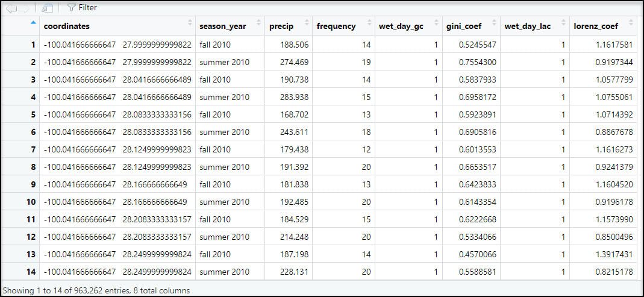
Task: Click the row index sort arrow
Action: 33,23
